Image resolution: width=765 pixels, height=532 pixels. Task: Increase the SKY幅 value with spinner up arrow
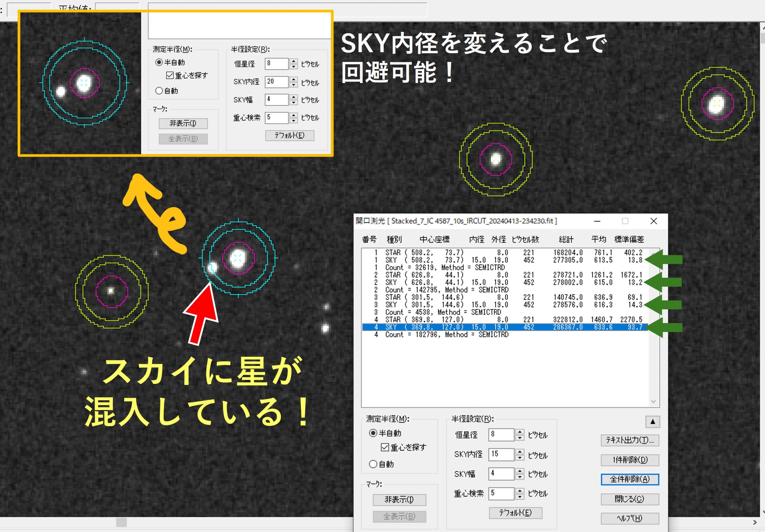click(x=519, y=471)
